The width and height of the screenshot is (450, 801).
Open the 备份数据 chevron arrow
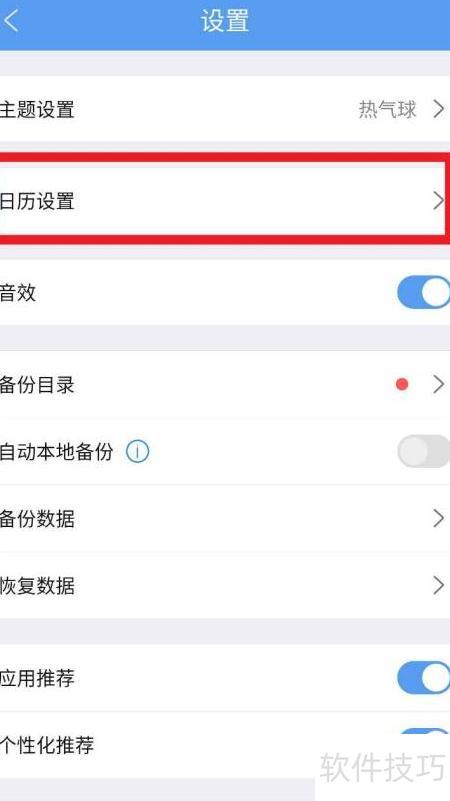[x=438, y=518]
